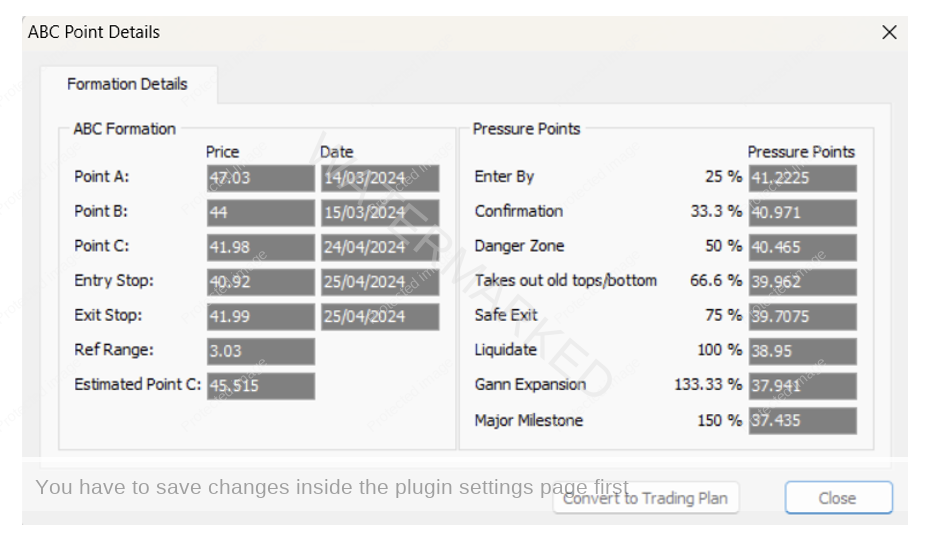Click the Point B price field
Image resolution: width=932 pixels, height=542 pixels.
(261, 213)
